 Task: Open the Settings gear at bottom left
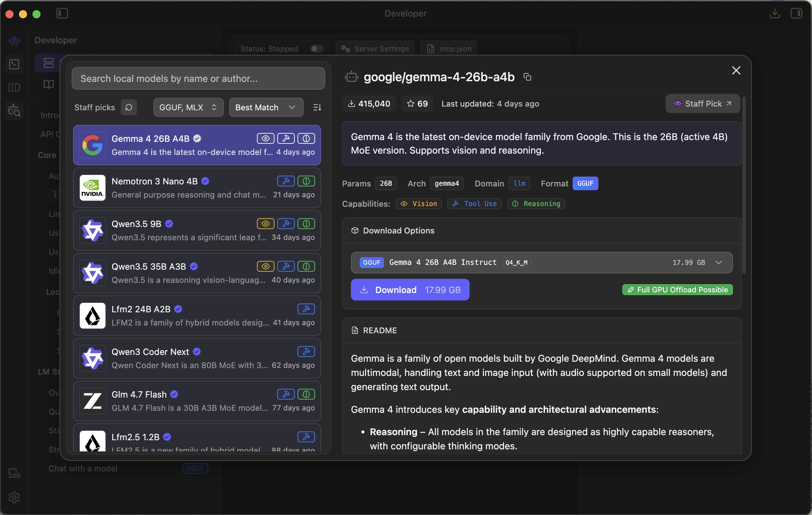coord(14,497)
